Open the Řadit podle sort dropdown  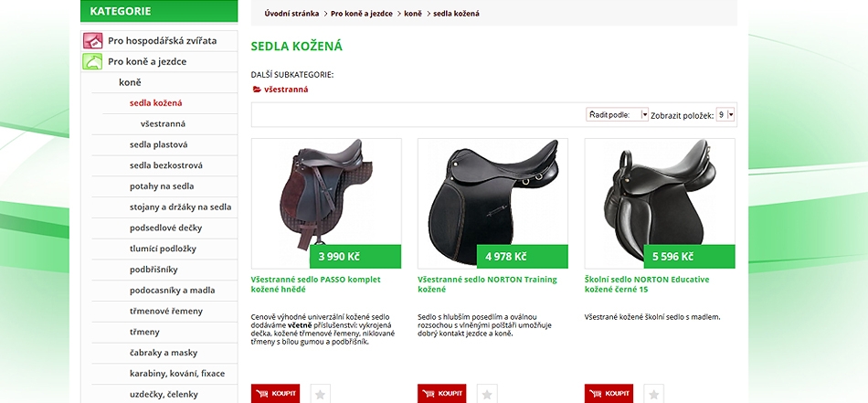(x=618, y=114)
